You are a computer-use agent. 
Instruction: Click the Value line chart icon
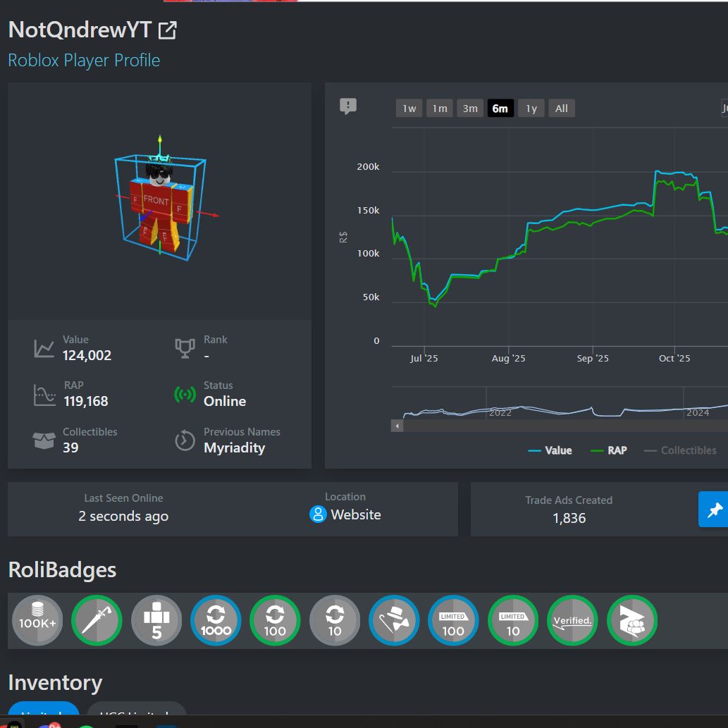coord(44,348)
